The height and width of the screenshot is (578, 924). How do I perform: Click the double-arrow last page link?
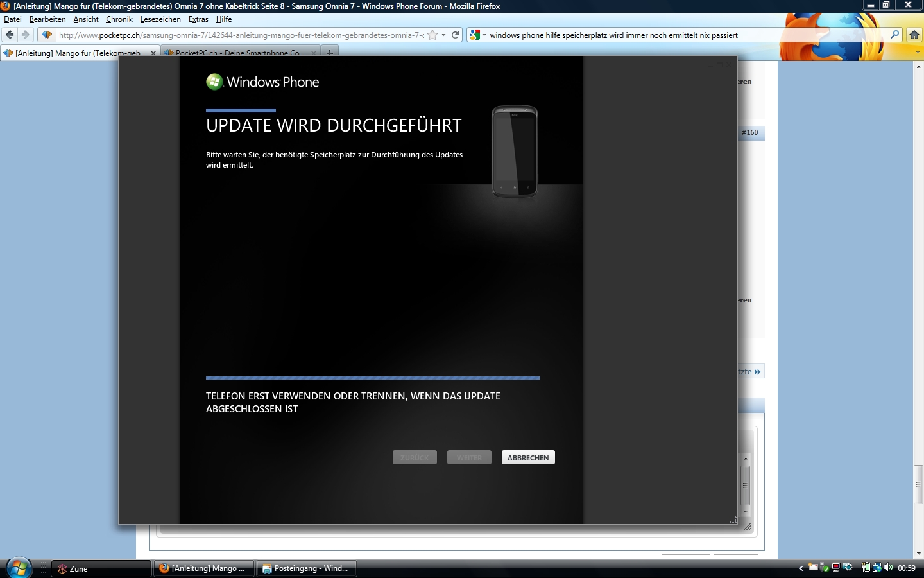[x=758, y=372]
